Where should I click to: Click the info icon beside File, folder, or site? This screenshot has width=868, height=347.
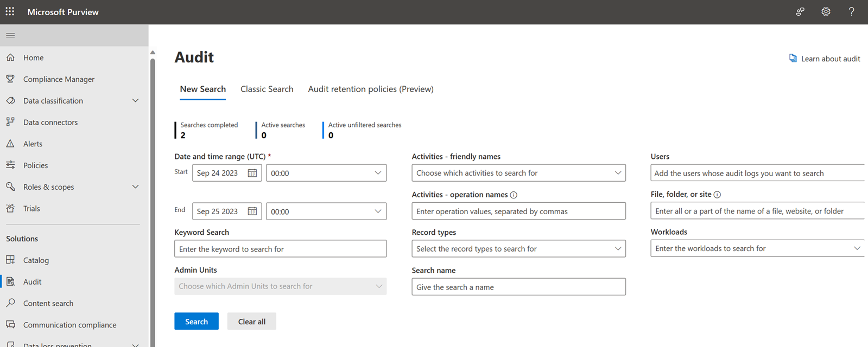[717, 195]
